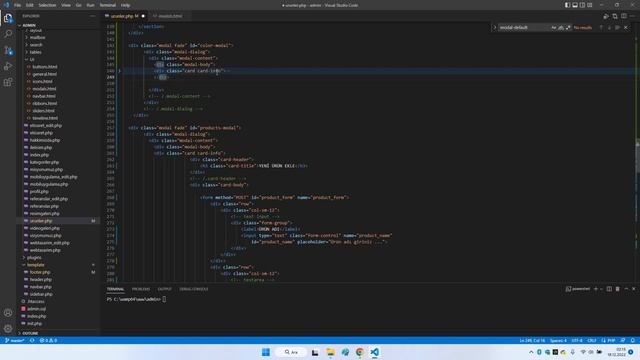Toggle primary side bar layout icon

click(x=567, y=5)
